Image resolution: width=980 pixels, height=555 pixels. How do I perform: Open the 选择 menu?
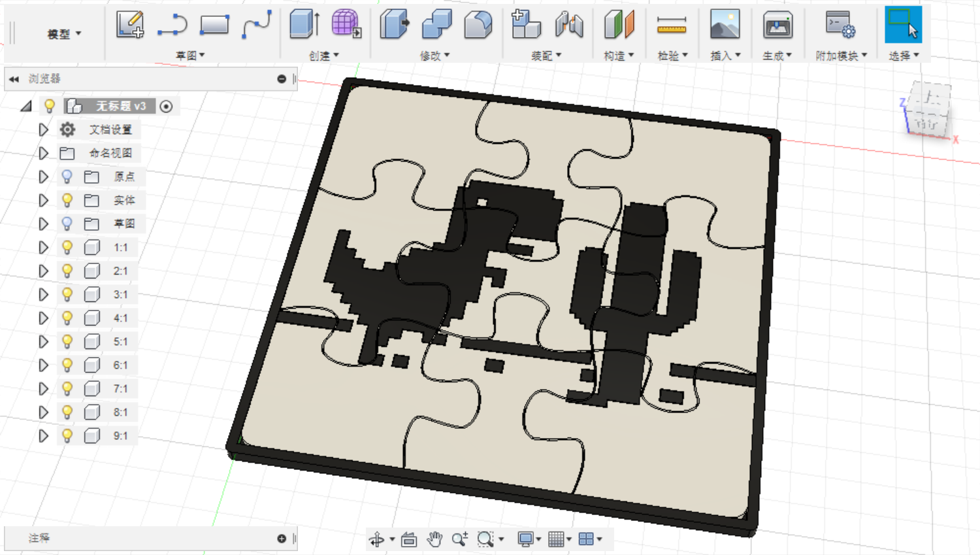904,56
